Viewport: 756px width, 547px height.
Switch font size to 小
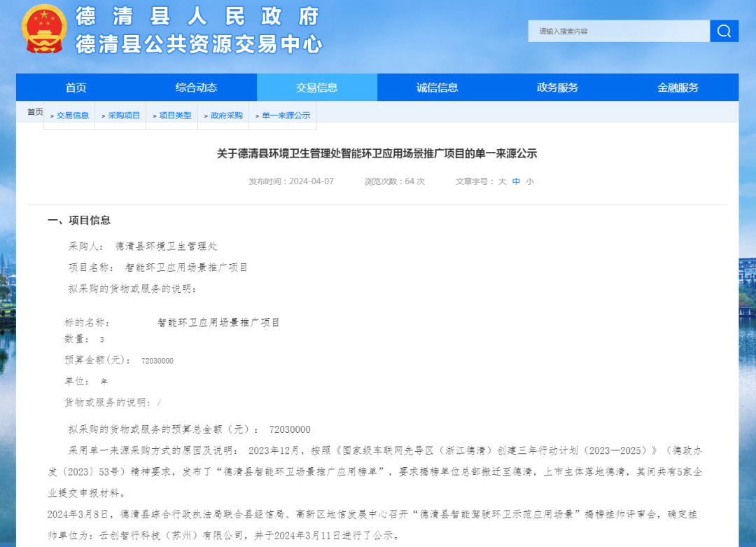(x=530, y=181)
